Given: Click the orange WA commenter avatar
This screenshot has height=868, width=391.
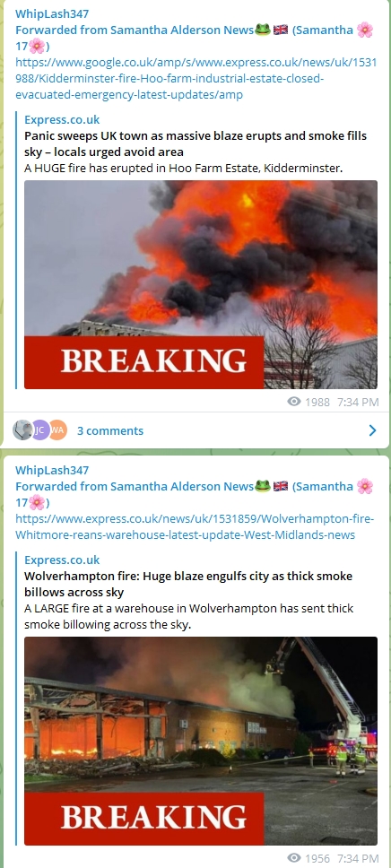Looking at the screenshot, I should point(58,430).
